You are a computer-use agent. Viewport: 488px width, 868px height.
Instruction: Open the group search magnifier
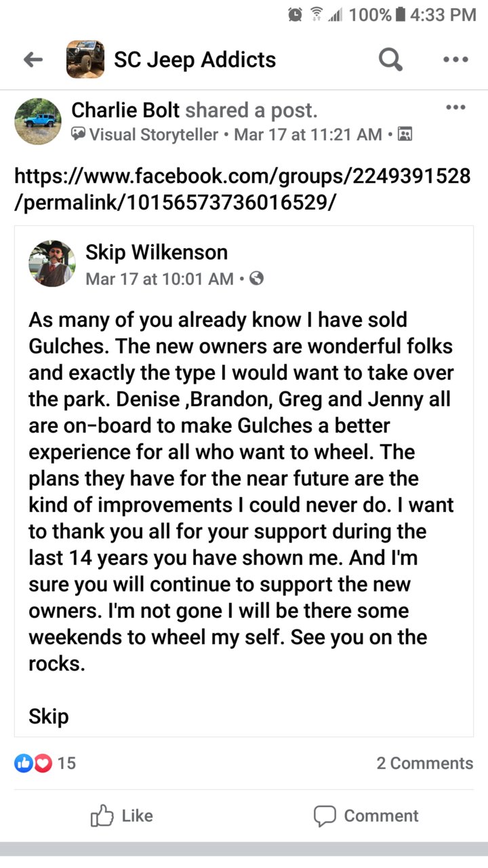click(390, 60)
